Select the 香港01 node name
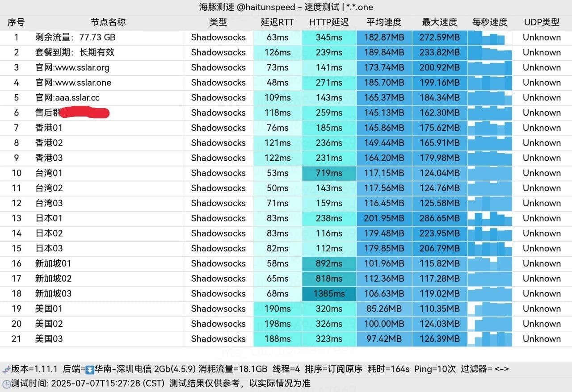Viewport: 572px width, 392px height. [49, 128]
